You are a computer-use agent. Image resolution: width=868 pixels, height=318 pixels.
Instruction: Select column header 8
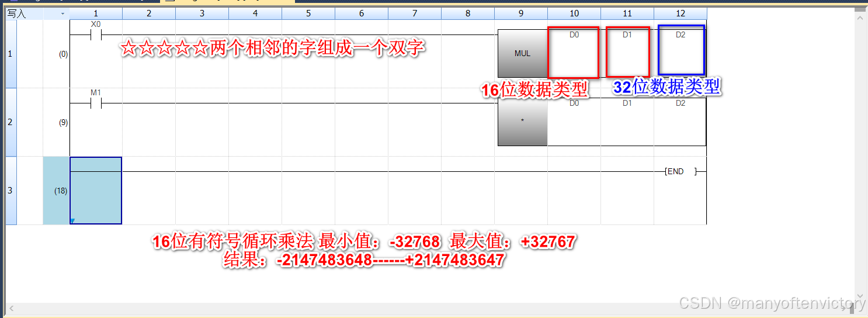pyautogui.click(x=468, y=13)
